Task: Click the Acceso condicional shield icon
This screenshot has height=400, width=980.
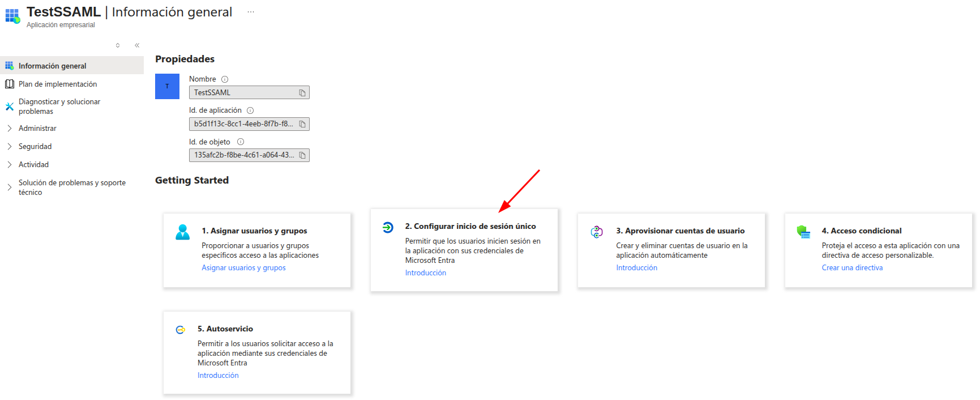Action: click(803, 232)
